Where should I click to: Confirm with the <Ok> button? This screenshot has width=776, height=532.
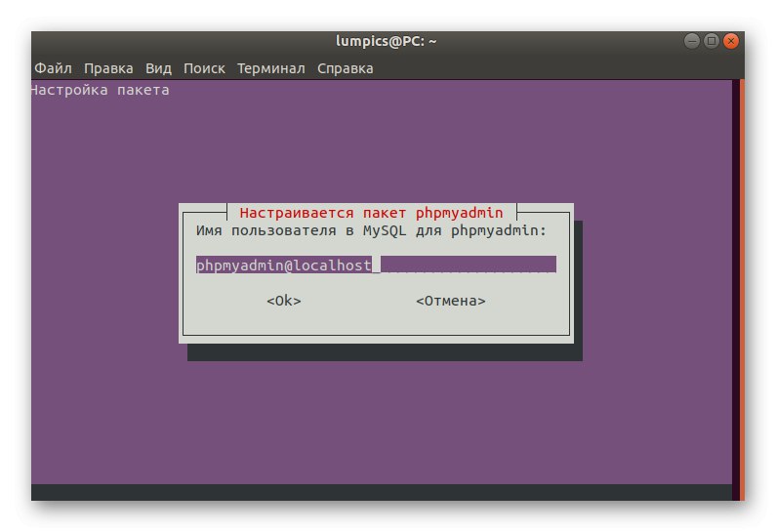(284, 301)
